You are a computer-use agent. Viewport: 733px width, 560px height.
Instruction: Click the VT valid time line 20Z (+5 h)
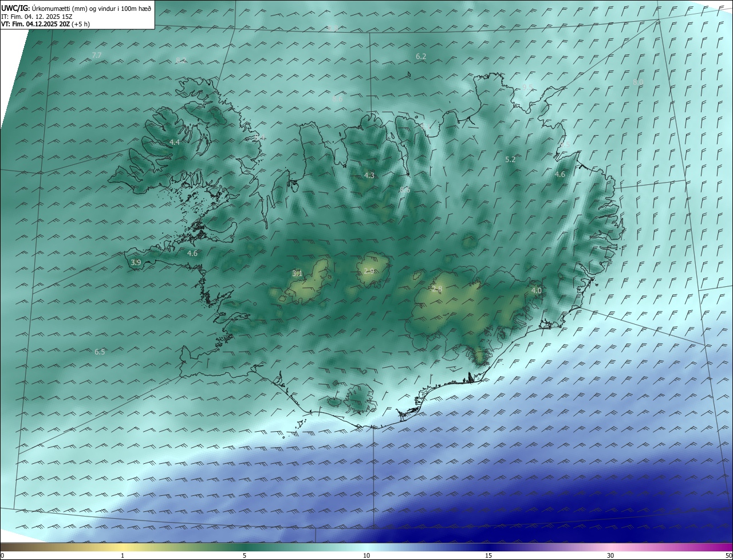(45, 24)
